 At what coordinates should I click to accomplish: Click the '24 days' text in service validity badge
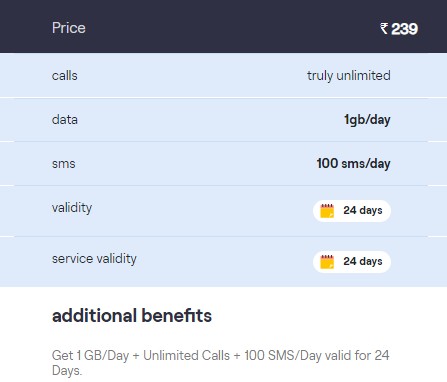pyautogui.click(x=363, y=261)
